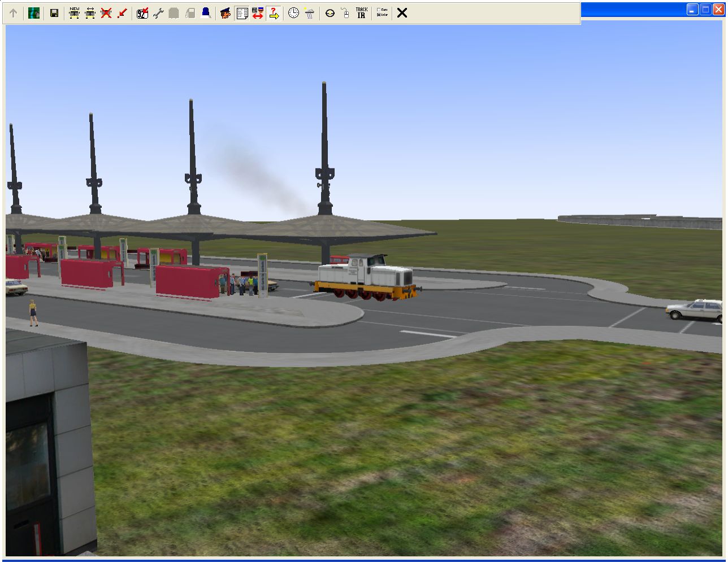728x562 pixels.
Task: Open the clock time settings
Action: point(293,13)
